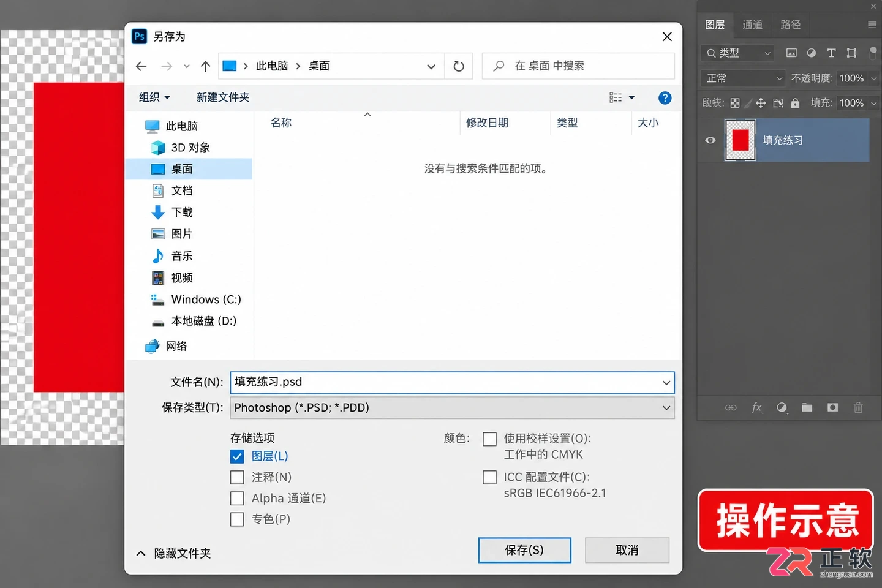The image size is (882, 588).
Task: Switch to the 通道 tab
Action: pyautogui.click(x=753, y=24)
